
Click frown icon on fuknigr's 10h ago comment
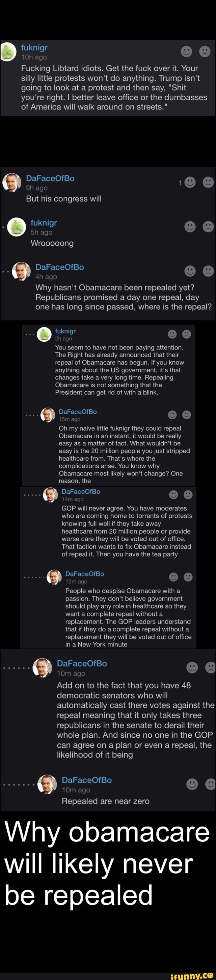[205, 51]
